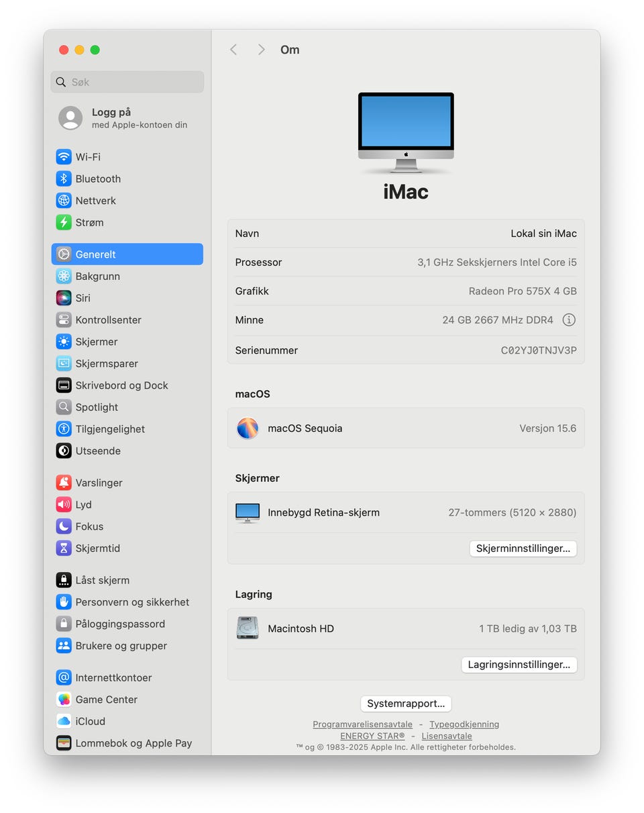Open the Bluetooth icon in sidebar

click(x=64, y=179)
